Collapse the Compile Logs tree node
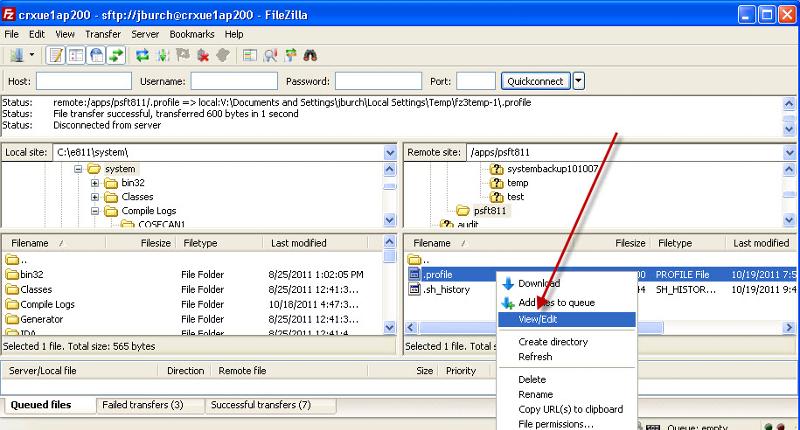The width and height of the screenshot is (800, 430). click(x=95, y=211)
